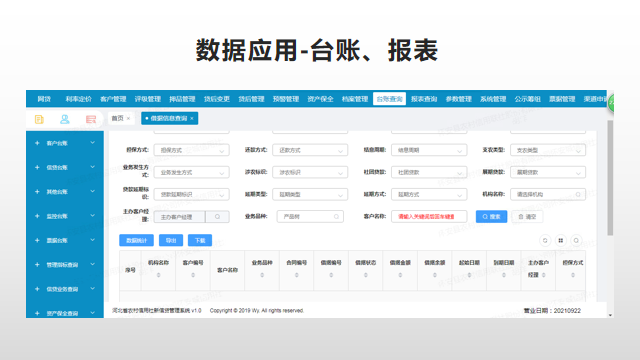
Task: Open the 评级管理 top menu
Action: click(148, 99)
